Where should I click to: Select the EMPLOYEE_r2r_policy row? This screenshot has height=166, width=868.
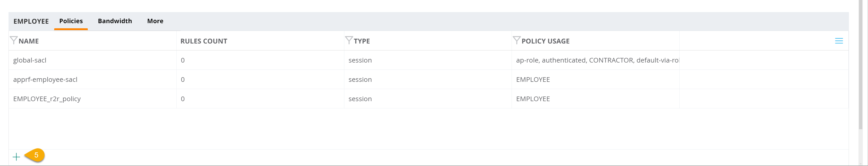pyautogui.click(x=428, y=99)
